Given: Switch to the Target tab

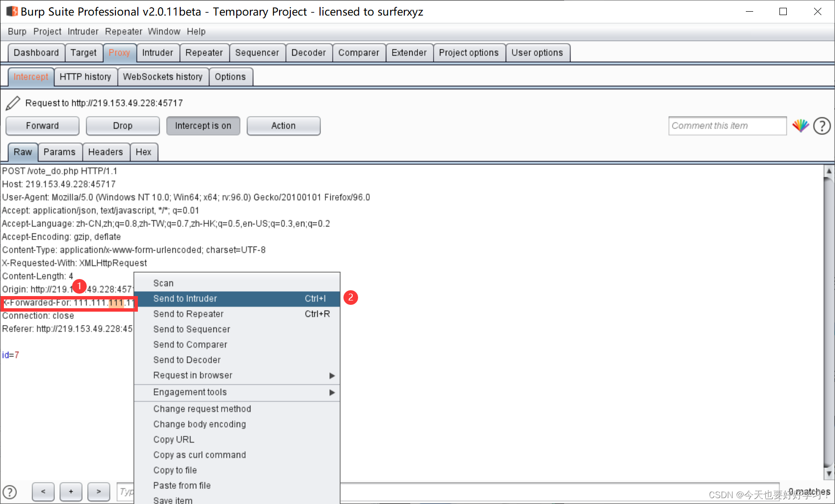Looking at the screenshot, I should (84, 53).
